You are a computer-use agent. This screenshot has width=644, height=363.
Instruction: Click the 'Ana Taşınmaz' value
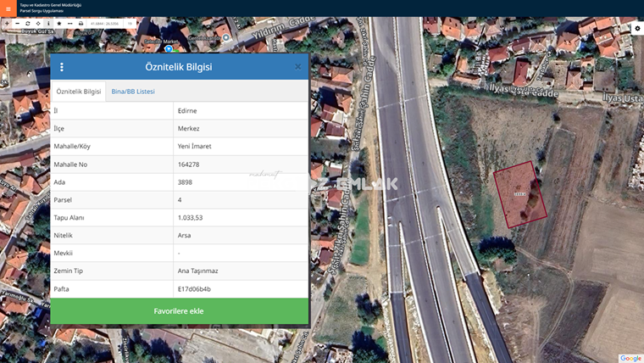coord(198,271)
